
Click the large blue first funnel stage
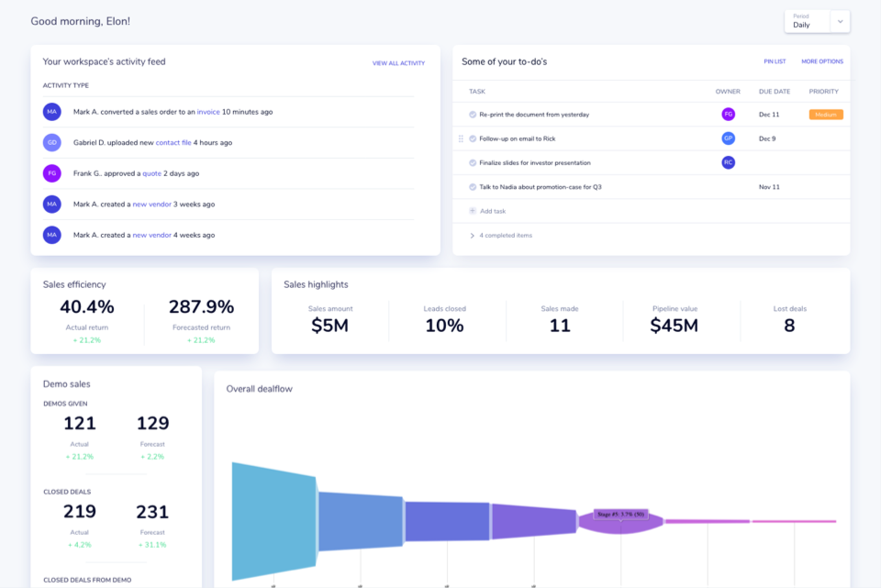click(274, 521)
